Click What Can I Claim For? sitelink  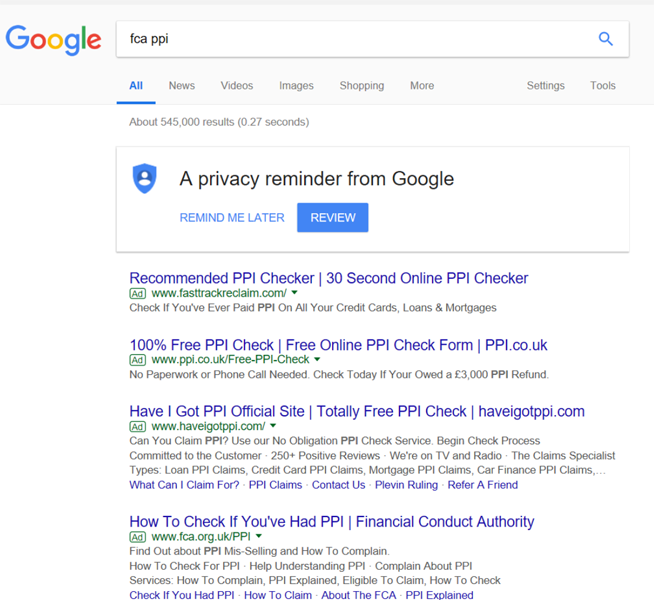pos(184,485)
